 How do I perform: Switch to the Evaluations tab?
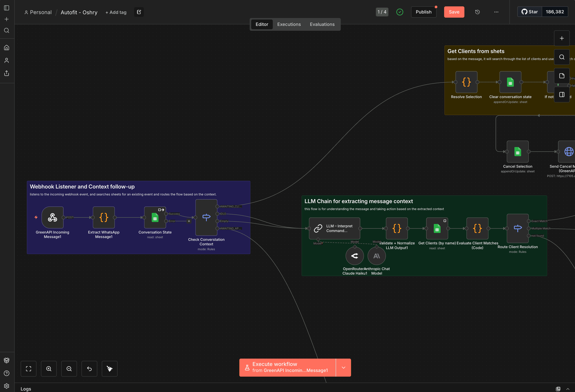click(322, 24)
